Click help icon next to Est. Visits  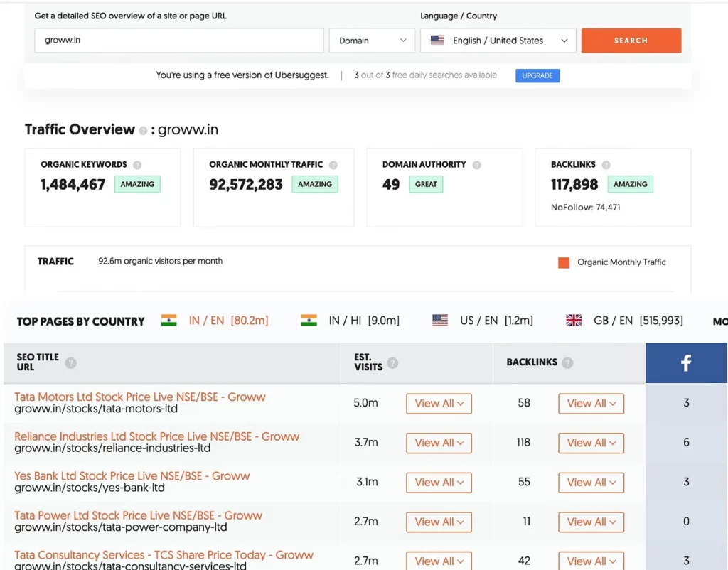pos(392,363)
